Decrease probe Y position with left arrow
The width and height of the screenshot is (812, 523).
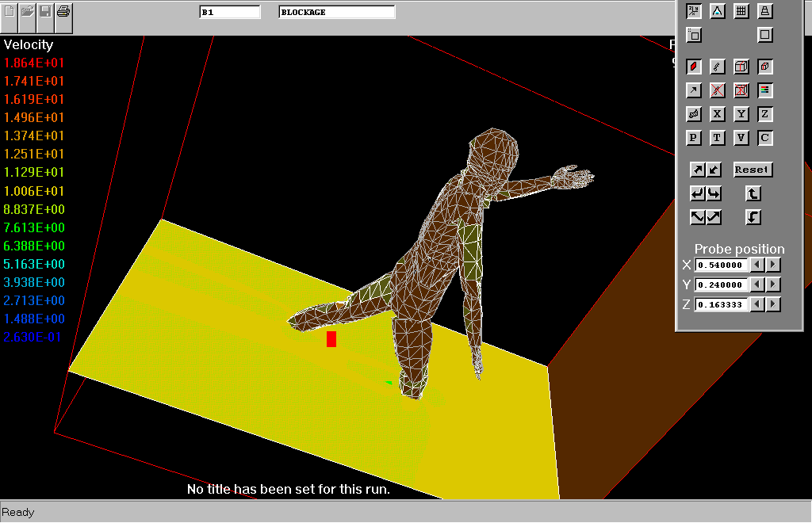(x=758, y=284)
